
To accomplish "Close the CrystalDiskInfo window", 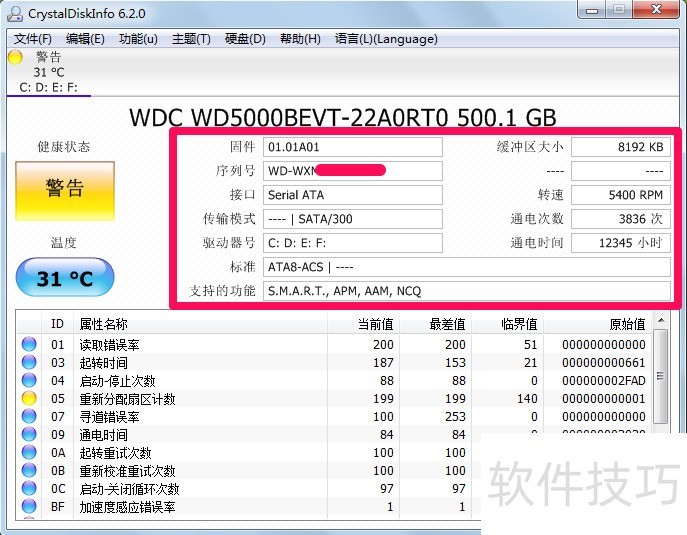I will point(656,10).
